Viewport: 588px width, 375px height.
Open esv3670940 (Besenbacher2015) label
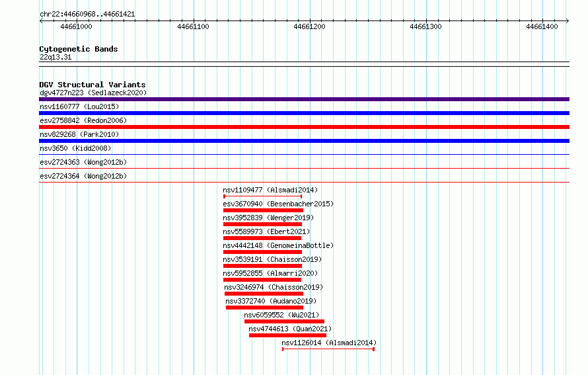(x=278, y=204)
